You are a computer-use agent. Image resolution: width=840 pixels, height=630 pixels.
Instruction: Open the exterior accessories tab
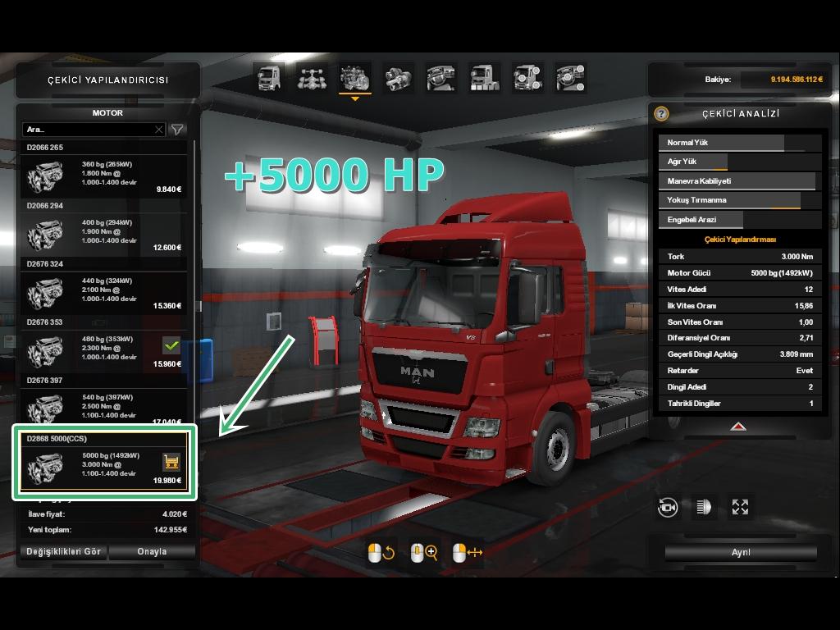coord(484,78)
